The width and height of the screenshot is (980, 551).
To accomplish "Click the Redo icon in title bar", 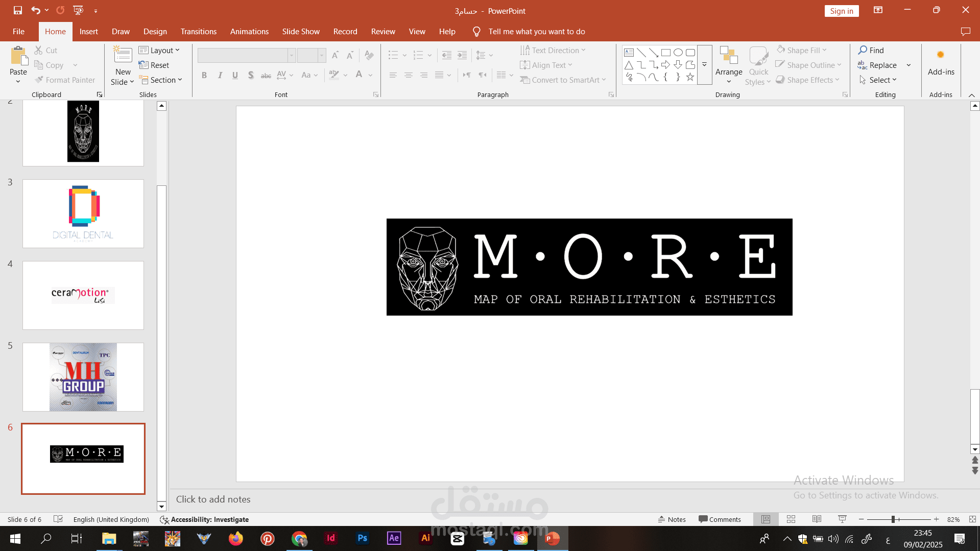I will [x=60, y=10].
